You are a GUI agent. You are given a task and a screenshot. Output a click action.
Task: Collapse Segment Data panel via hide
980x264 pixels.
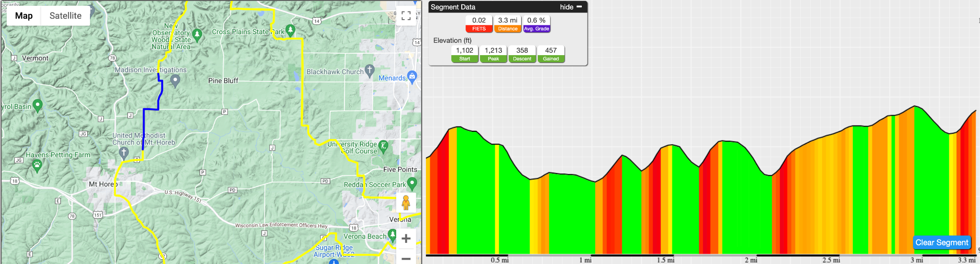click(x=571, y=7)
